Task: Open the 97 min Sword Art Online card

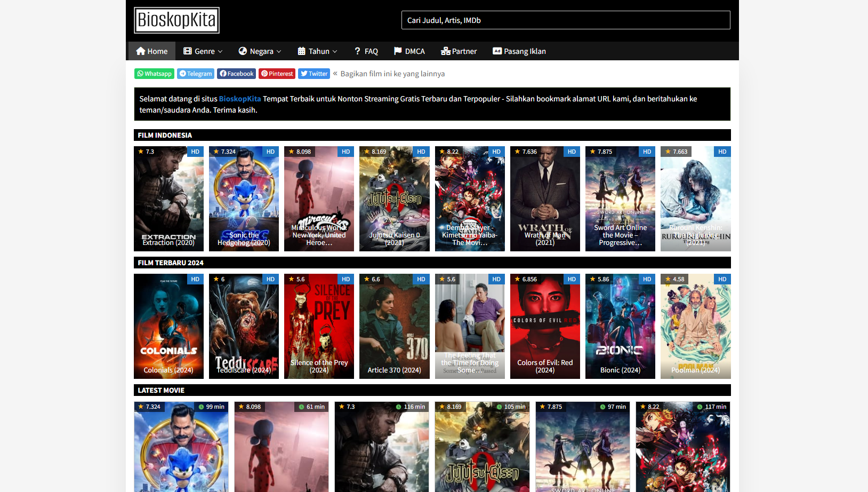Action: pos(583,447)
